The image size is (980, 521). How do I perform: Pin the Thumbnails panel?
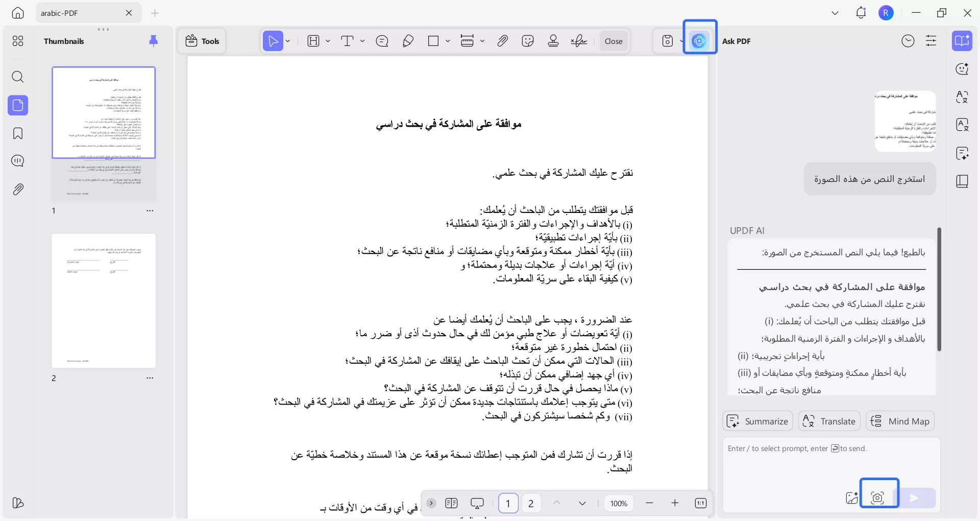(154, 41)
